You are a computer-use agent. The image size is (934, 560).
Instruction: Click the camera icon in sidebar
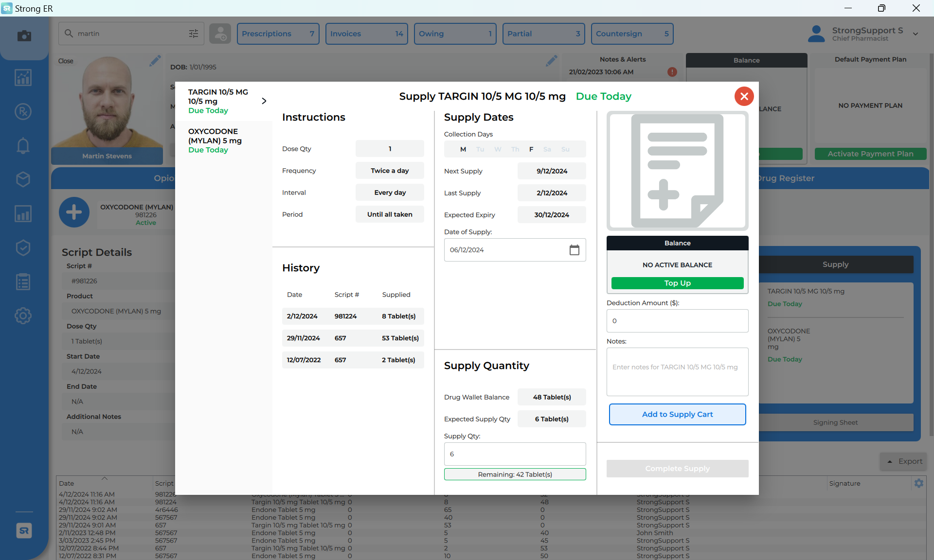click(x=24, y=36)
